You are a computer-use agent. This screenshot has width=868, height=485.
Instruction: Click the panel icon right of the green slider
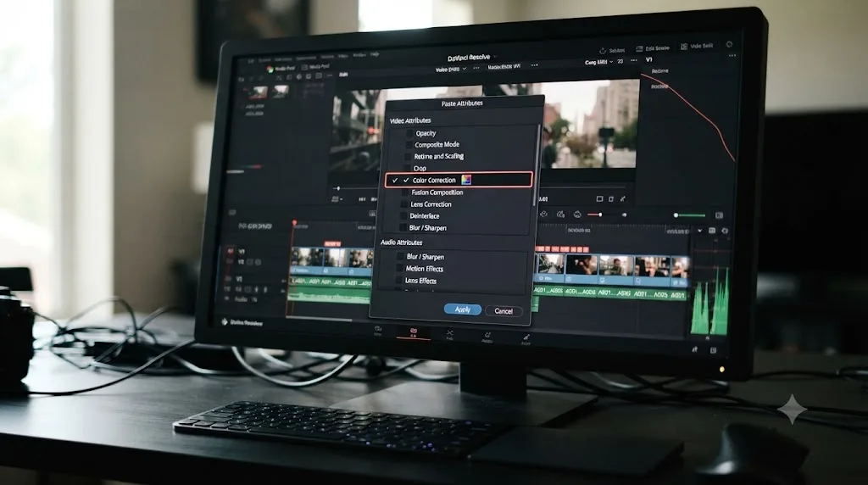(719, 215)
